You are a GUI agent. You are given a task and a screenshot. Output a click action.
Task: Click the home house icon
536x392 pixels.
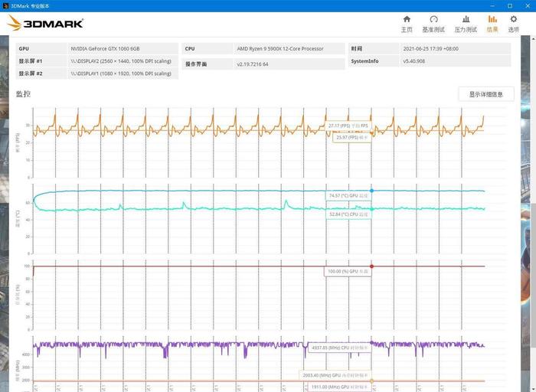(407, 19)
